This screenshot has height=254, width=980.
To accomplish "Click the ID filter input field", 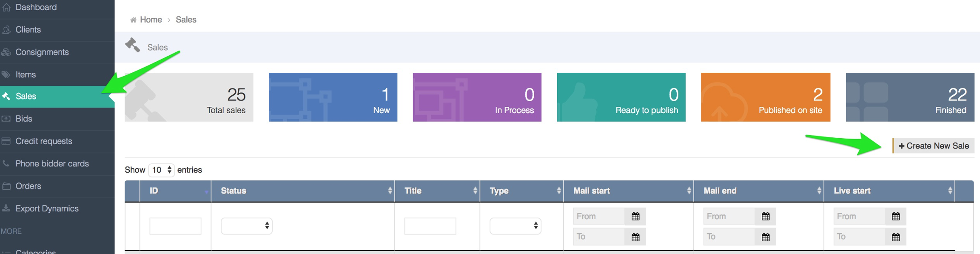I will (175, 226).
